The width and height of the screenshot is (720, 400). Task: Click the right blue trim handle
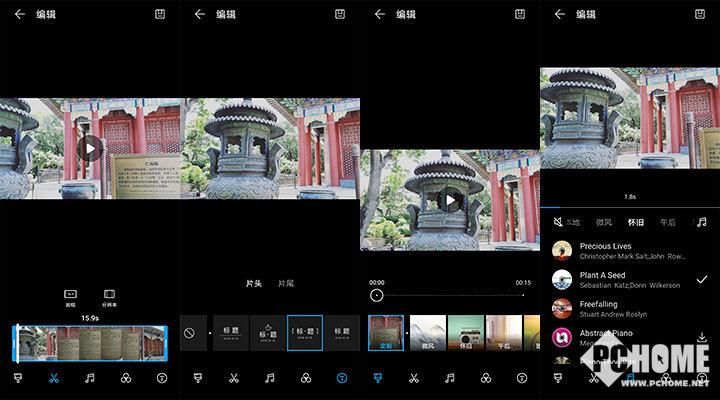164,344
